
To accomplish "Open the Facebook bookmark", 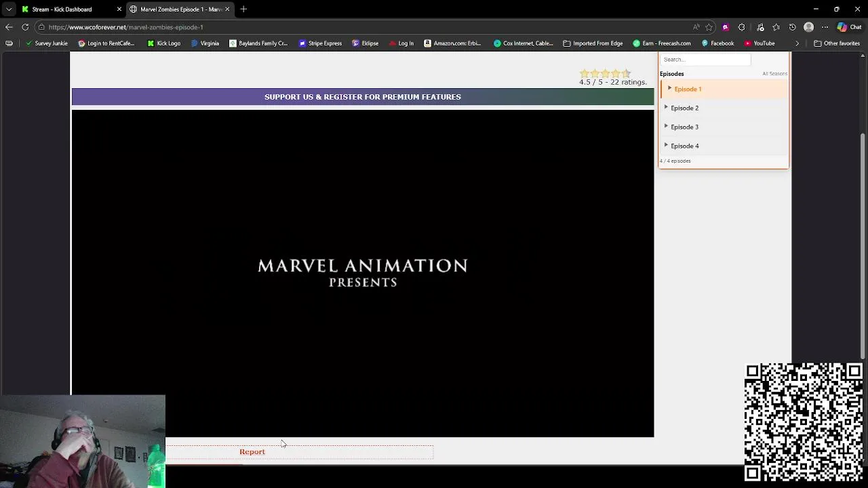I will (x=717, y=43).
